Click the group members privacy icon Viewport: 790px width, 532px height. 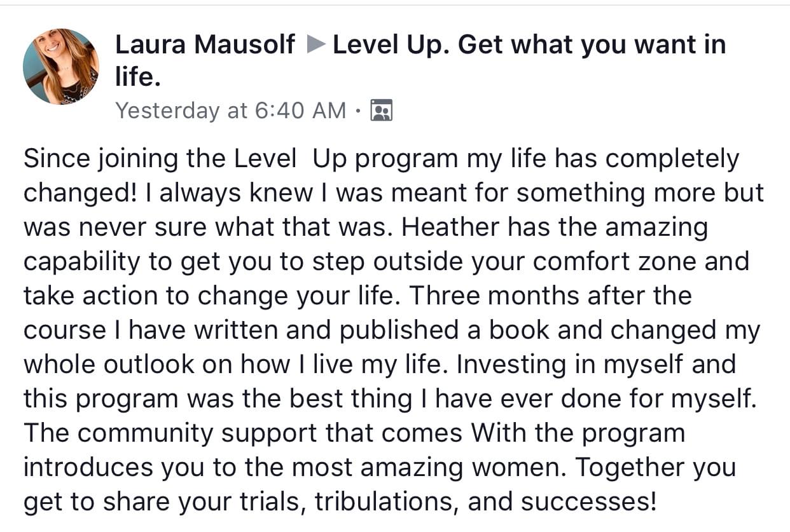(x=380, y=111)
